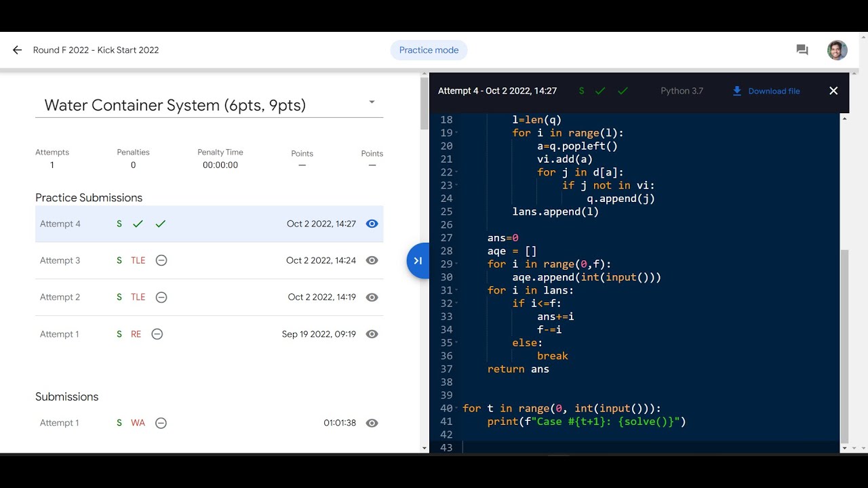The image size is (868, 488).
Task: Click the Python 3.7 language label
Action: 682,91
